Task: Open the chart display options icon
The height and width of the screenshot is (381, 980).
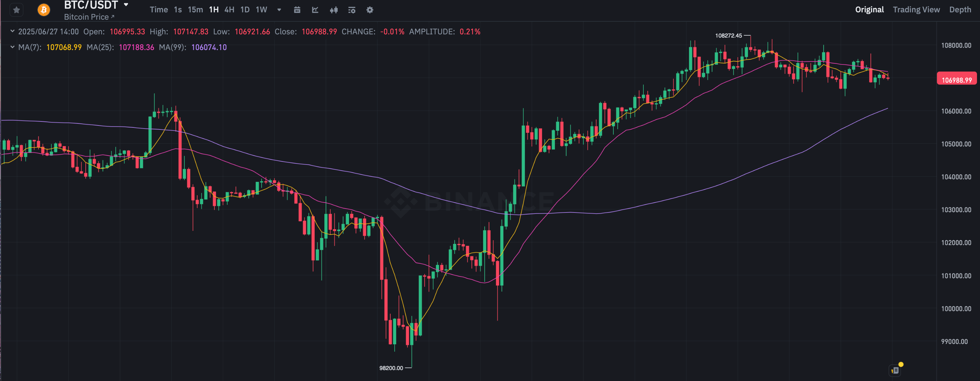Action: [x=352, y=10]
